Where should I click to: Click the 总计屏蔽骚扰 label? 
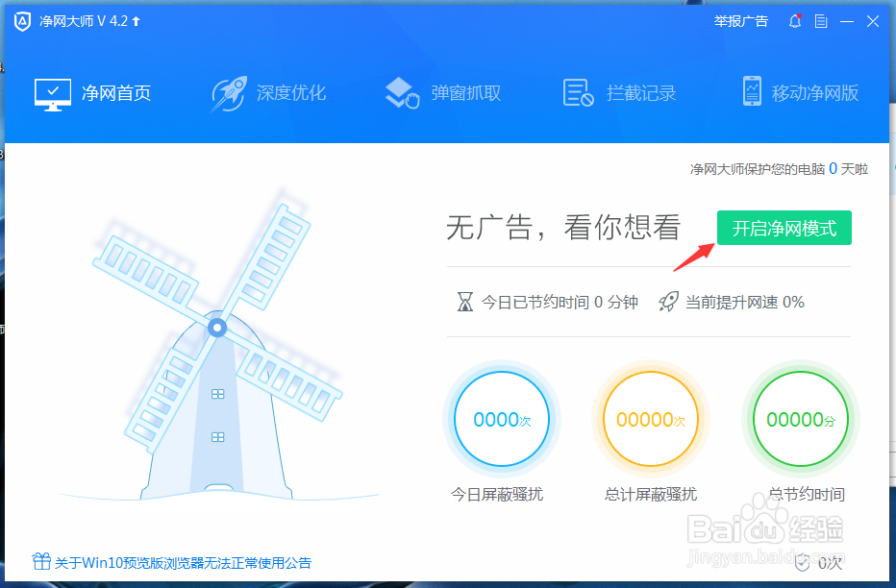[x=651, y=495]
